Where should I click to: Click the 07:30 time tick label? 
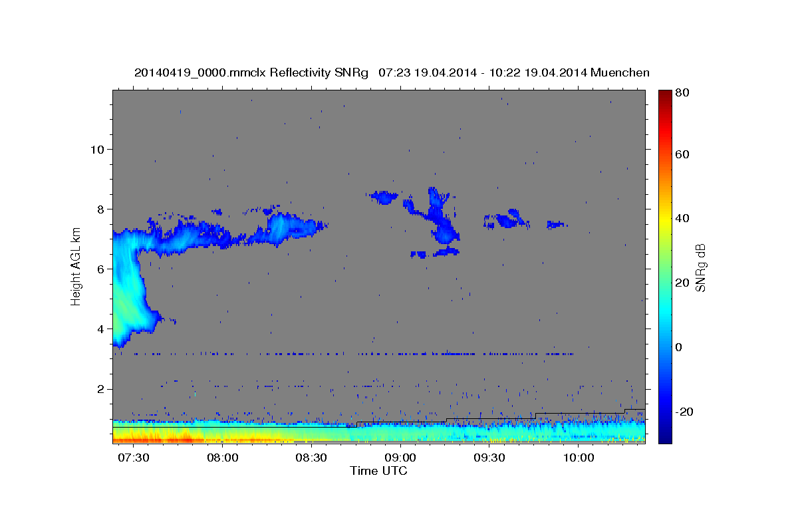click(x=133, y=458)
